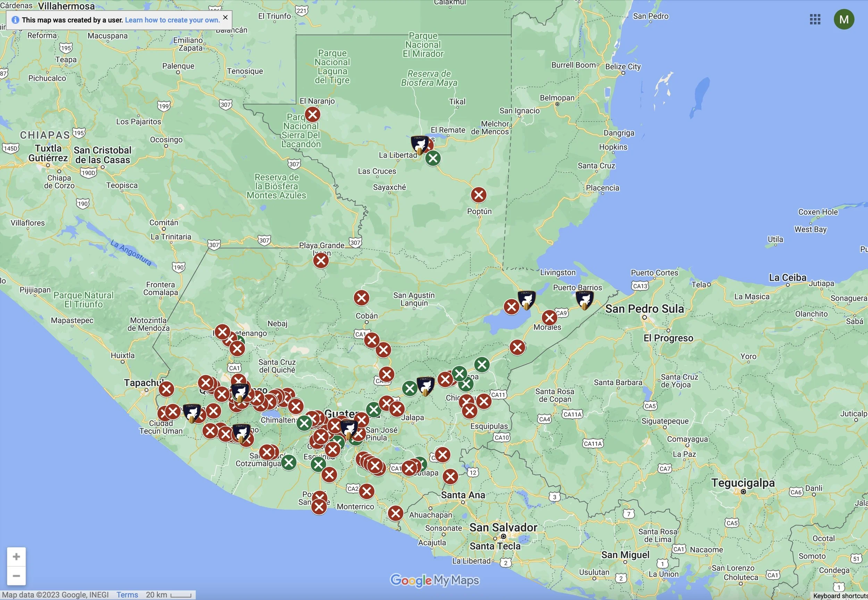Open 'Learn how to create your own' link
868x600 pixels.
tap(172, 20)
